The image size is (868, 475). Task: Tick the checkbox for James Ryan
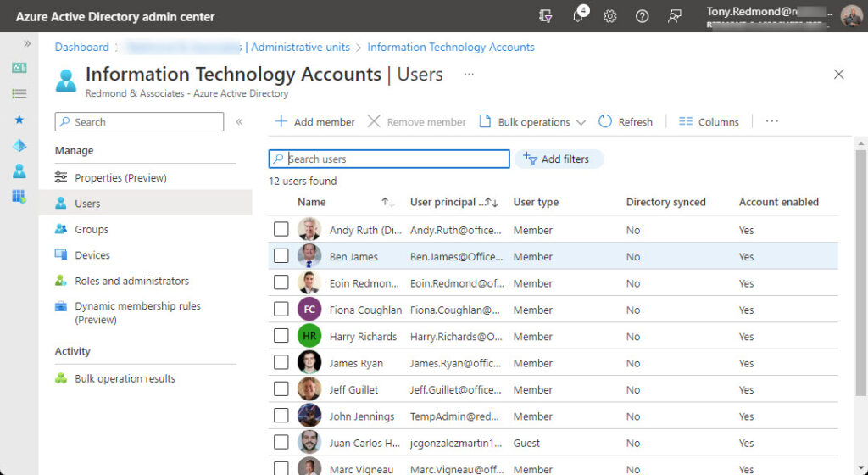coord(281,362)
